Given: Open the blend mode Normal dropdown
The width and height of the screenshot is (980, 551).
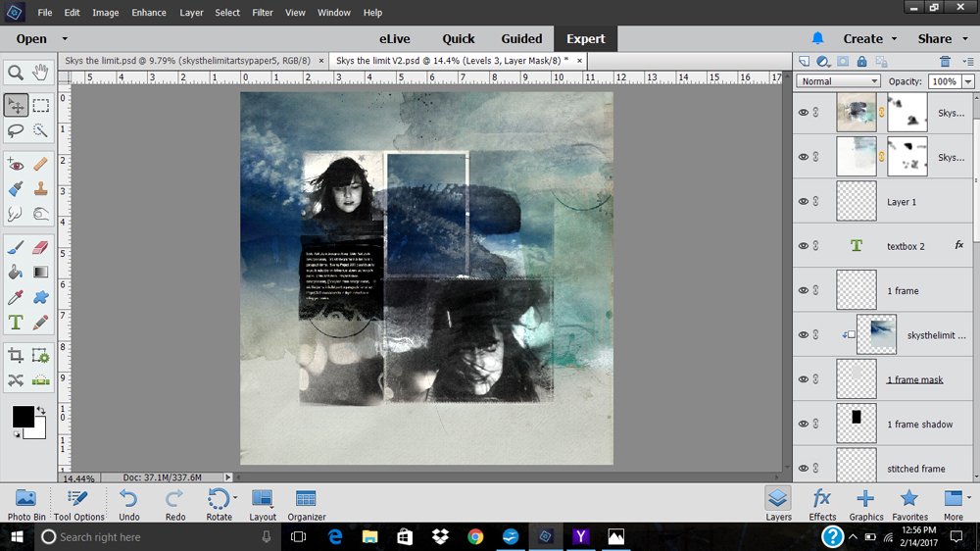Looking at the screenshot, I should tap(838, 81).
